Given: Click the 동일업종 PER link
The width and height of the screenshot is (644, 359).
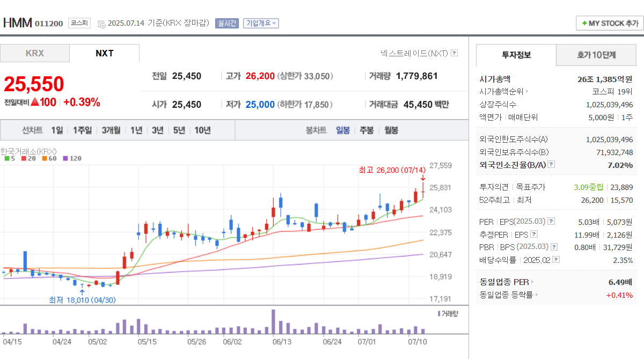Looking at the screenshot, I should coord(504,282).
